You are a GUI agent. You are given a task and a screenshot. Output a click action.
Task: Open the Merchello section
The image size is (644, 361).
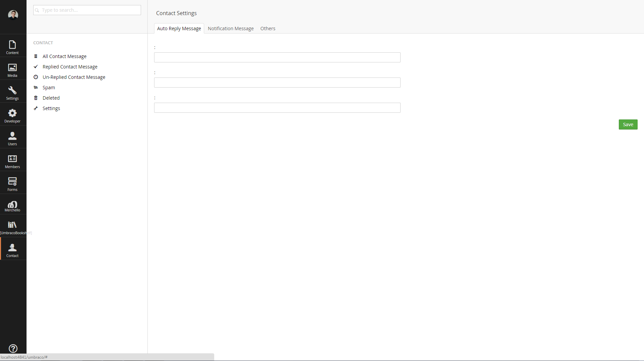tap(12, 206)
